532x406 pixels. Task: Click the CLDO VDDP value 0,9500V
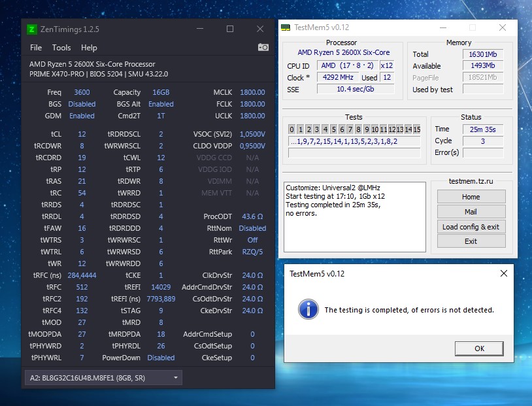click(252, 146)
